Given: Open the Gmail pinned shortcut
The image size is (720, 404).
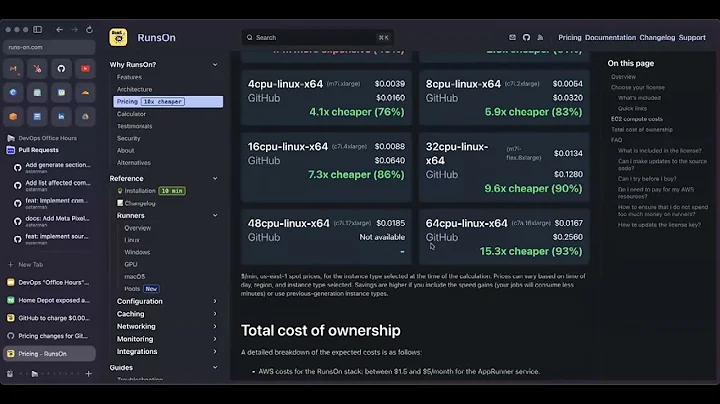Looking at the screenshot, I should coord(13,69).
